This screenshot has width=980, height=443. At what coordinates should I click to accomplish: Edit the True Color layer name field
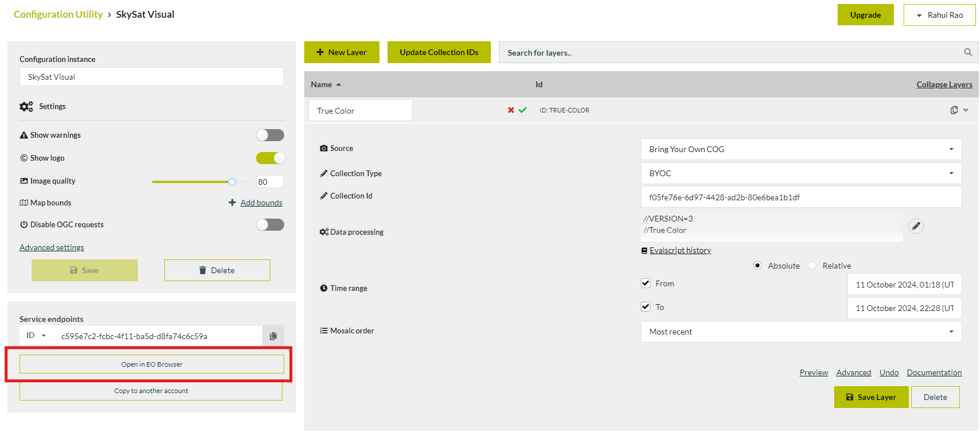click(x=361, y=110)
